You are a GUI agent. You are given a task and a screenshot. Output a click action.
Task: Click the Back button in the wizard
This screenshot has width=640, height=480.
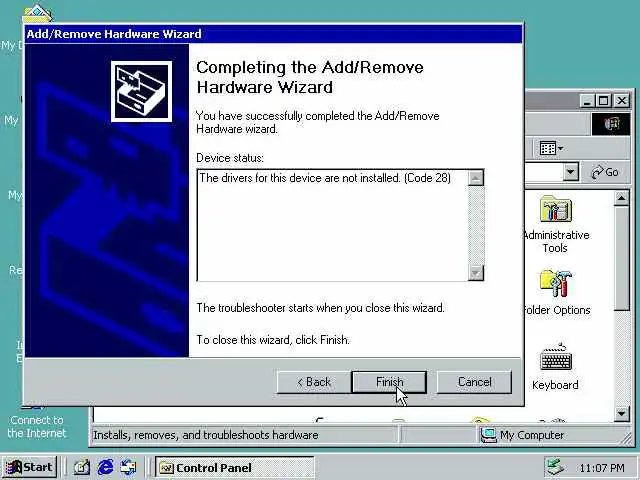313,382
